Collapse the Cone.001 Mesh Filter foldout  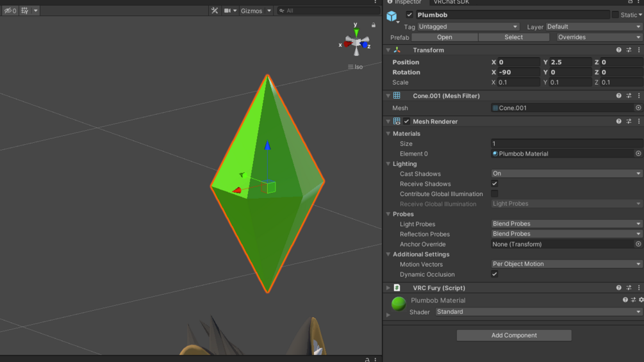[x=388, y=96]
